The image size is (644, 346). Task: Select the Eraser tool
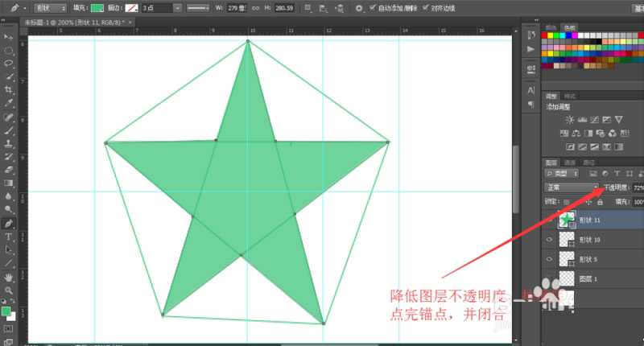point(8,169)
